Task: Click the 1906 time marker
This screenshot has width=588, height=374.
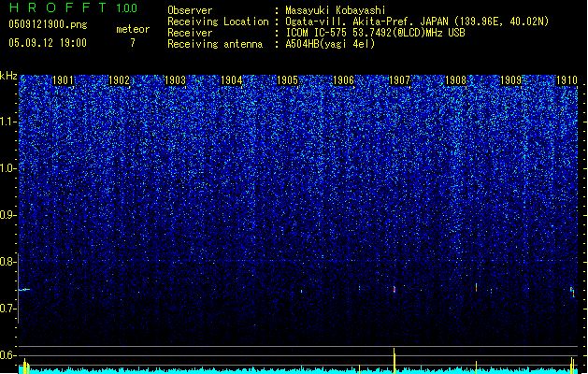Action: (343, 80)
